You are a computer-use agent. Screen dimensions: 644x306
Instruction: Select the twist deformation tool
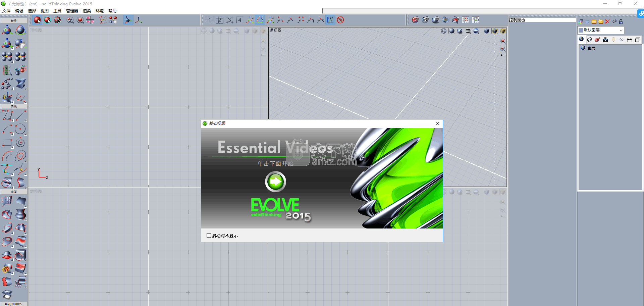(20, 84)
